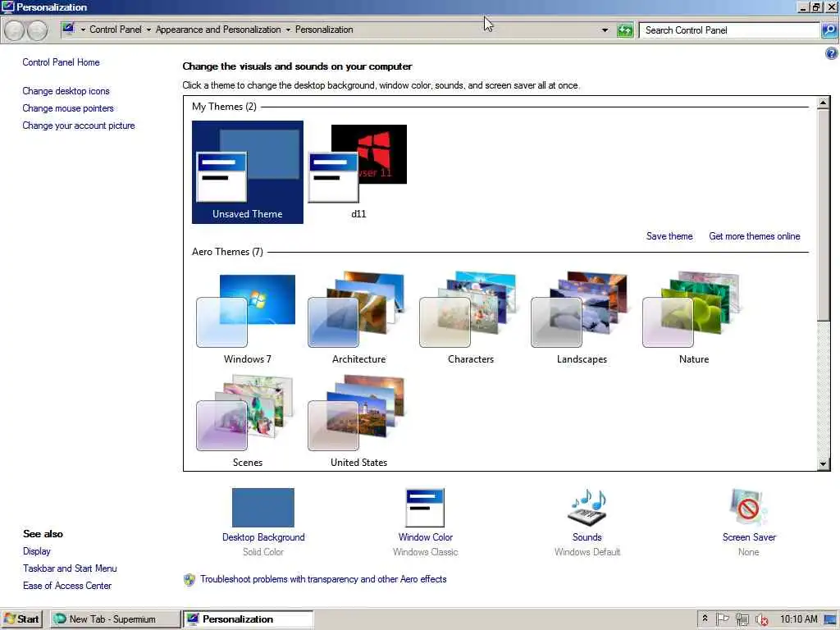Open Change desktop icons link
The image size is (840, 630).
tap(66, 91)
